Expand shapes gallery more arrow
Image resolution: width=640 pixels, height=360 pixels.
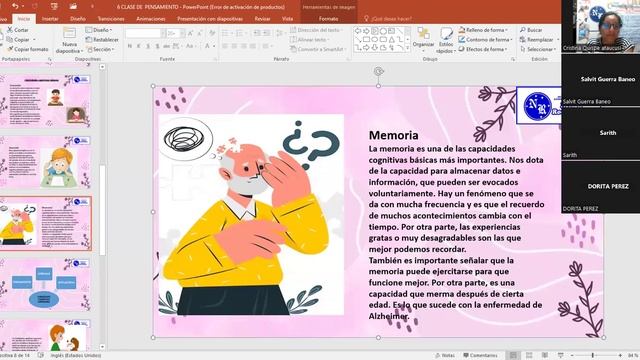pos(407,48)
